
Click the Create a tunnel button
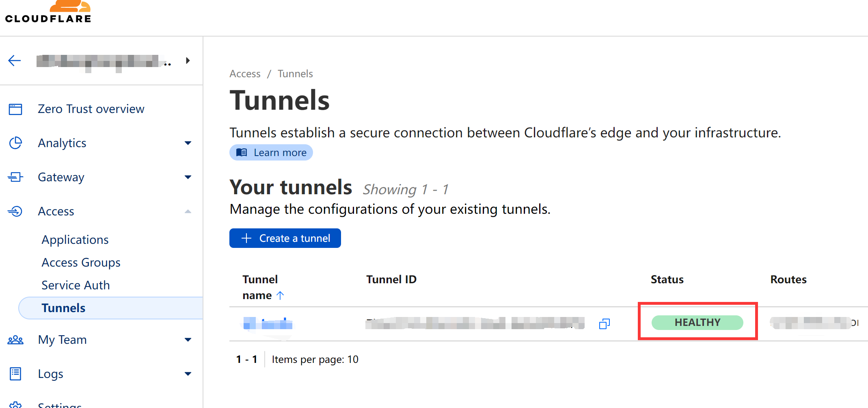285,238
